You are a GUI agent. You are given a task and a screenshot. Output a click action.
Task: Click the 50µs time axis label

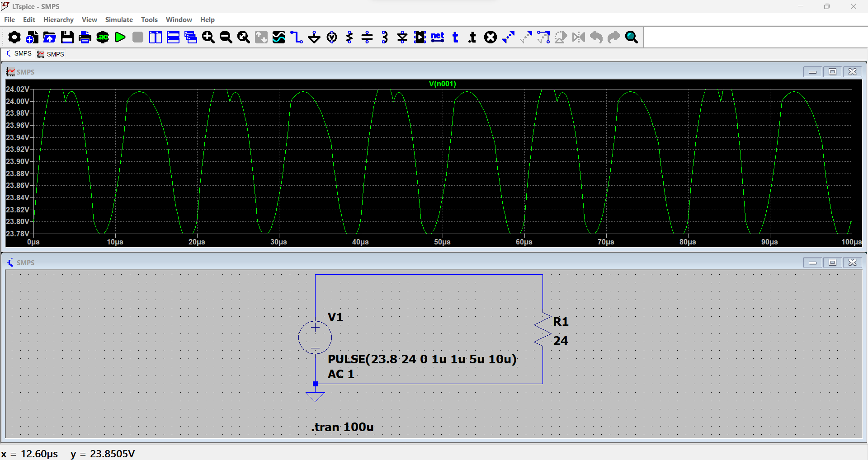click(442, 242)
